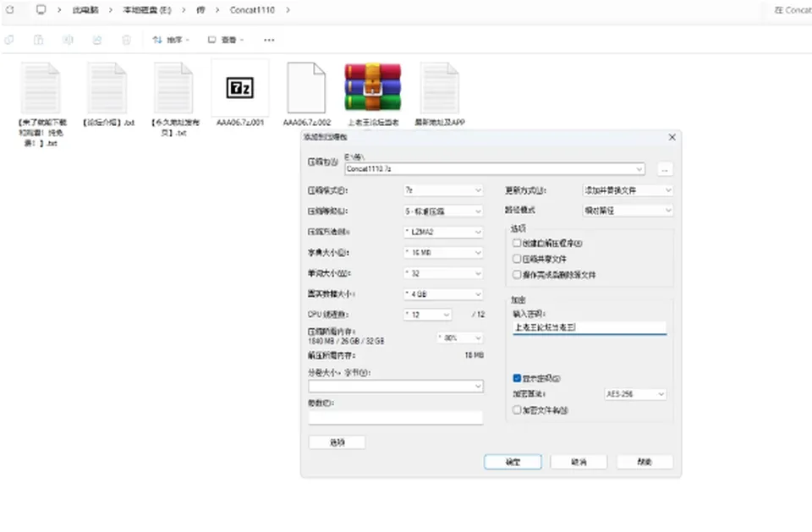Click the This PC monitor icon in breadcrumb
Viewport: 812px width, 532px height.
(41, 10)
